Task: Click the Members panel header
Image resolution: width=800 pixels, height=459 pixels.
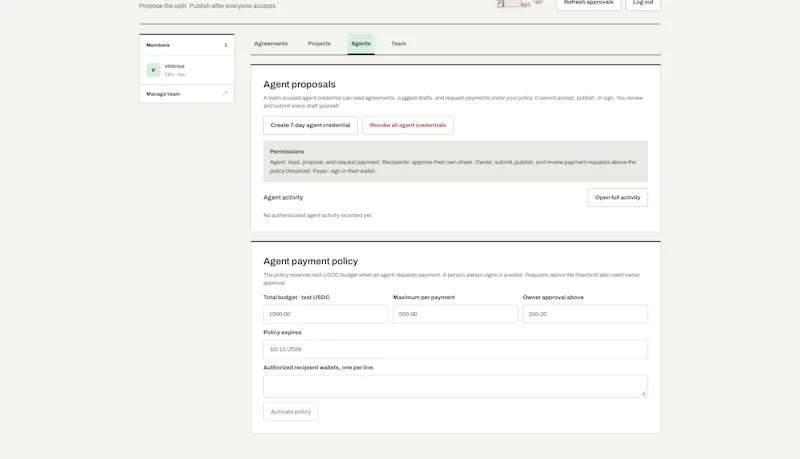Action: [187, 45]
